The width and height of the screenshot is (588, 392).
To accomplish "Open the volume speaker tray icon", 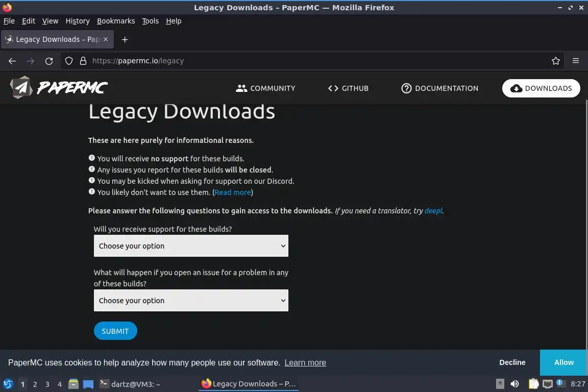I will click(515, 384).
